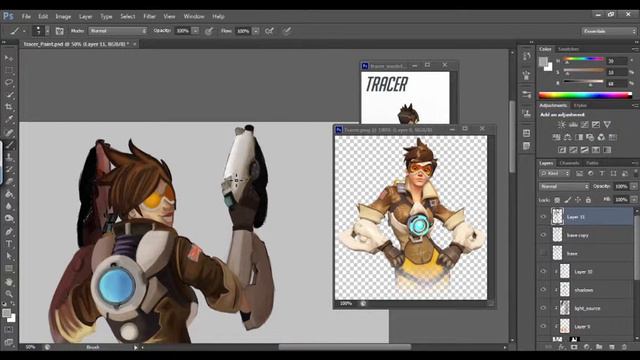Click the Add layer mask icon
This screenshot has width=640, height=360.
coord(574,347)
